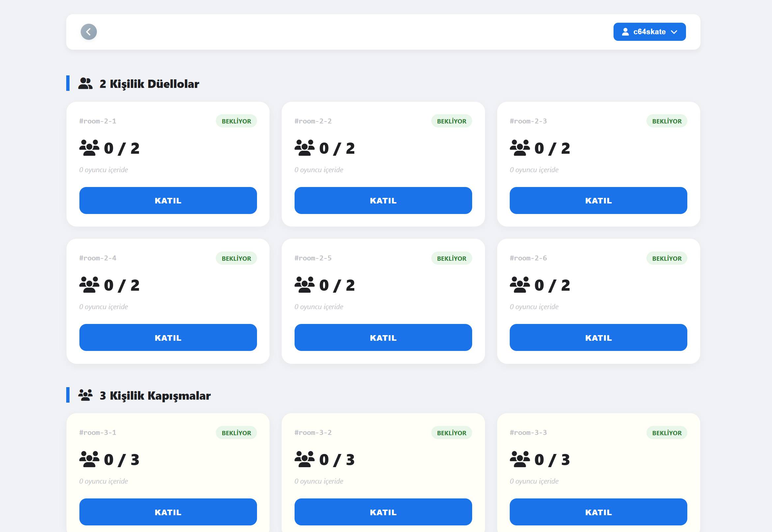Click the back arrow button

[89, 32]
